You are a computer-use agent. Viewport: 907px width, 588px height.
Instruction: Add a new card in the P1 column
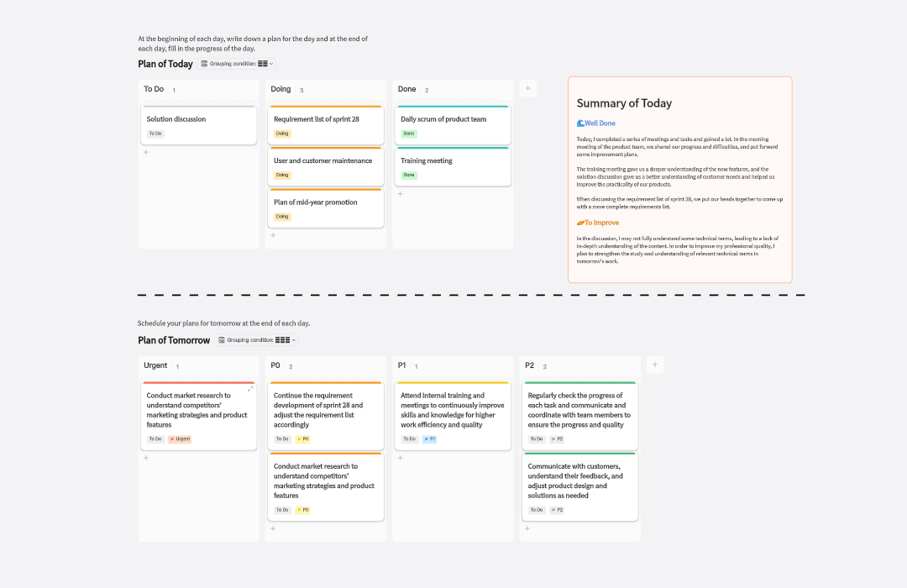click(x=400, y=458)
